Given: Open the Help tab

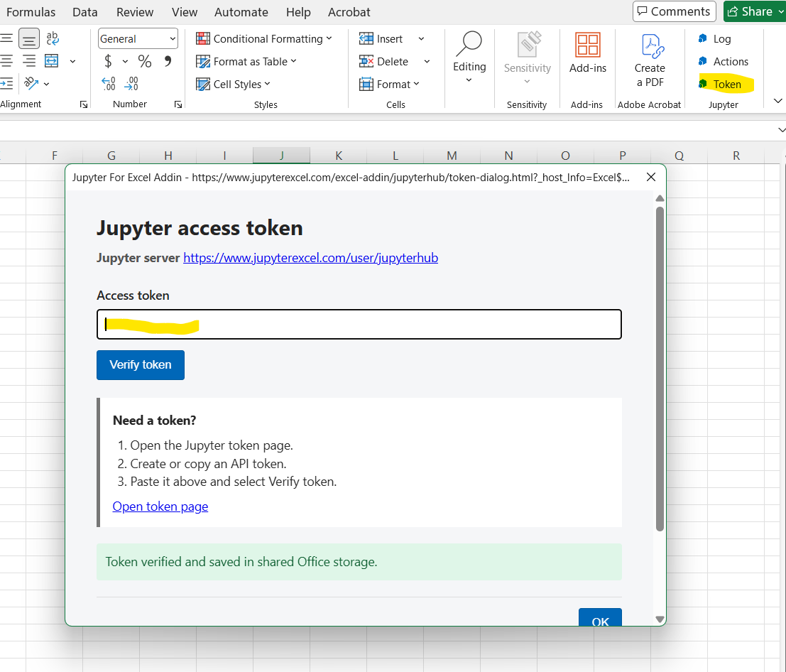Looking at the screenshot, I should pyautogui.click(x=298, y=12).
